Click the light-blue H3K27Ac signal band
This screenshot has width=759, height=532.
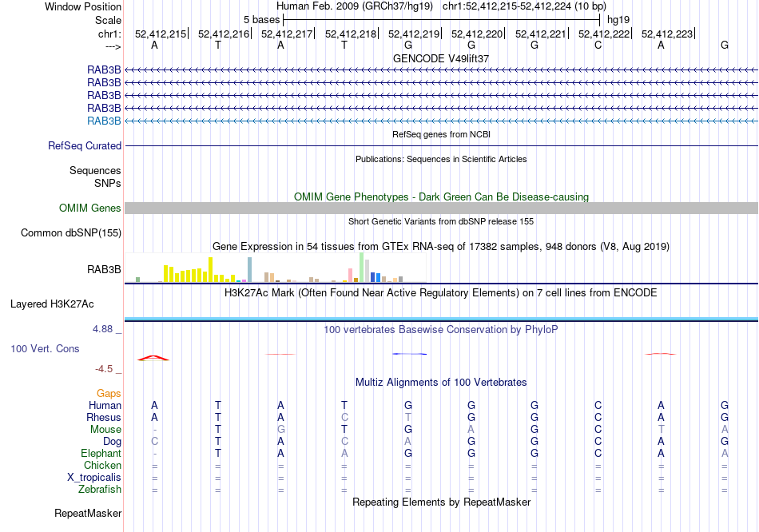click(441, 319)
